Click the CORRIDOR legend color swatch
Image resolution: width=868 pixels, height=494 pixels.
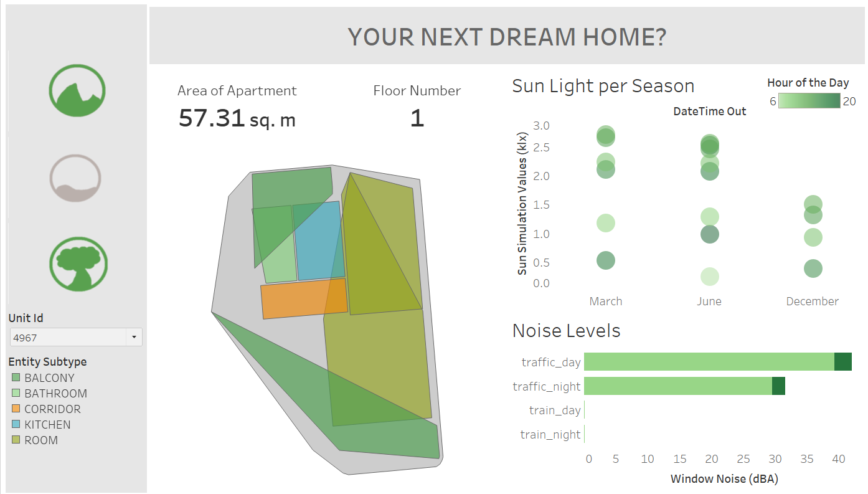(17, 409)
